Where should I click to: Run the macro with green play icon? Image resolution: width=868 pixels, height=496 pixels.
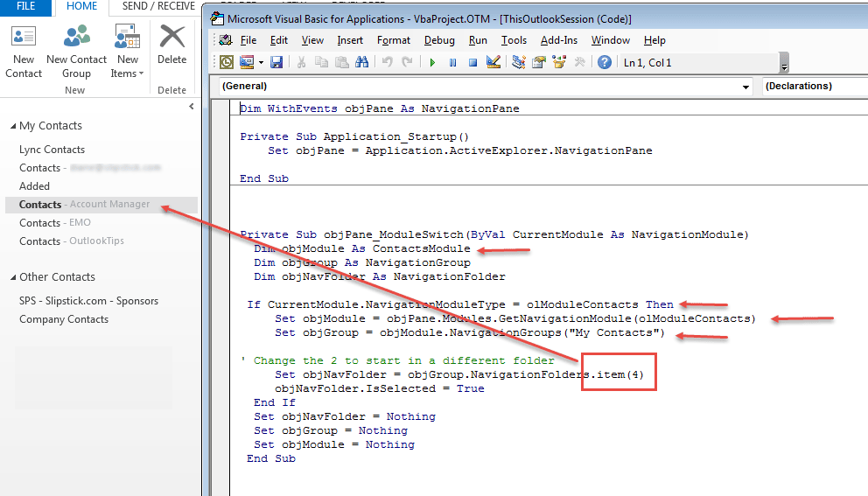[432, 63]
